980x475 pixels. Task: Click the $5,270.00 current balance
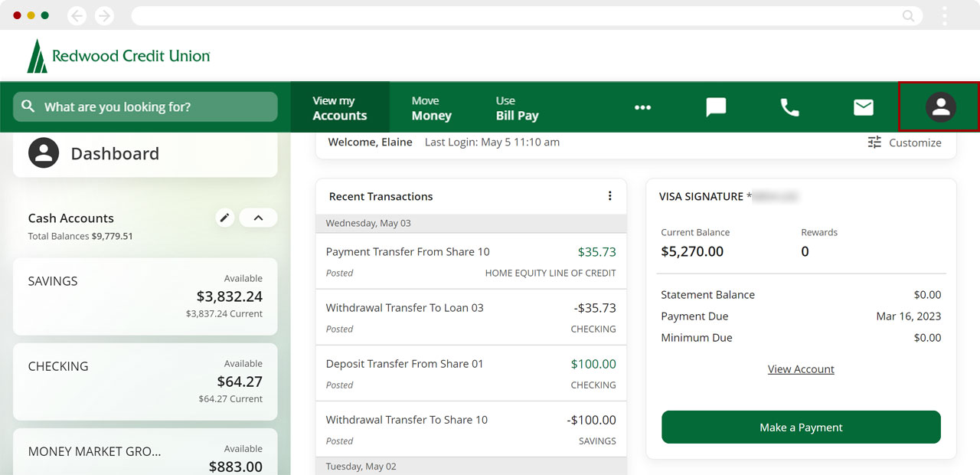pos(692,251)
